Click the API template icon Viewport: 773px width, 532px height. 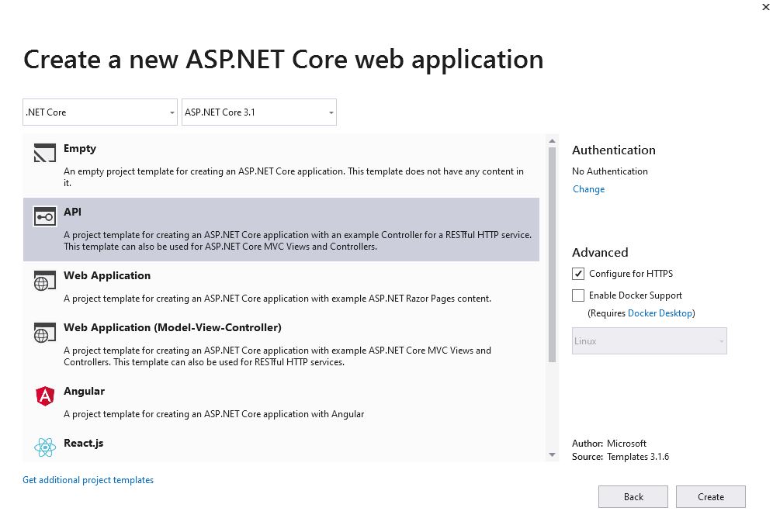click(44, 215)
